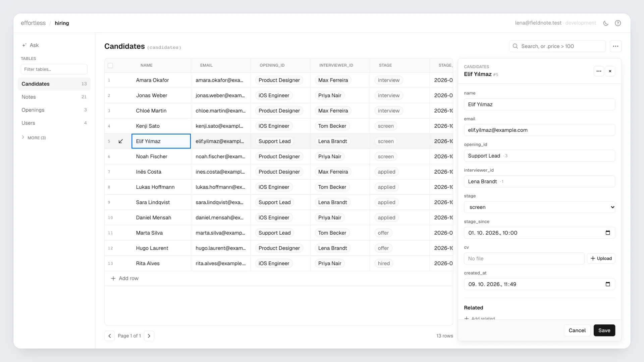Click the No file cv field
Viewport: 644px width, 362px height.
click(x=524, y=258)
